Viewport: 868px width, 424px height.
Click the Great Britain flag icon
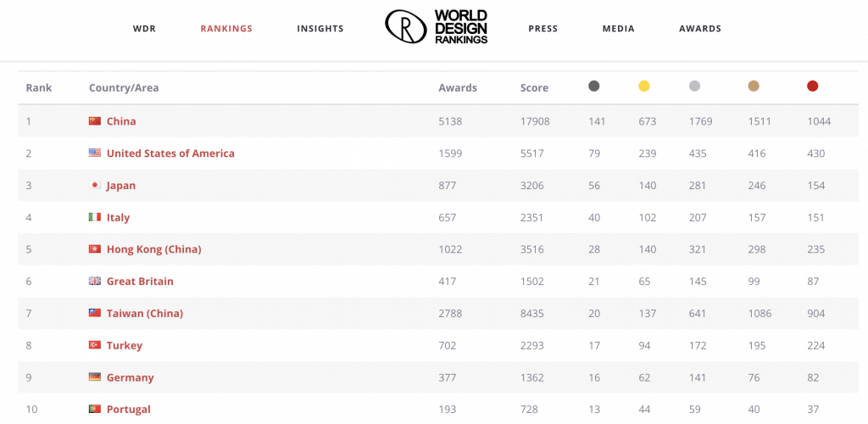pyautogui.click(x=95, y=282)
